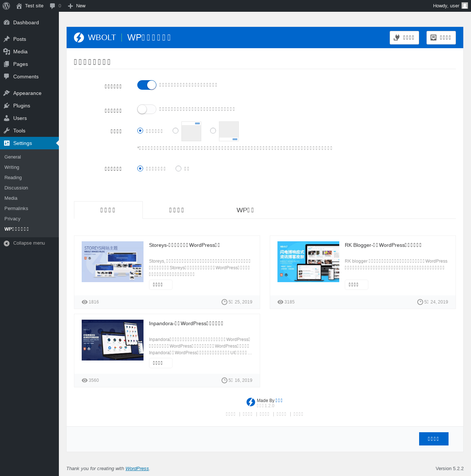Click the selected radio in the last settings row
The image size is (471, 476).
pyautogui.click(x=140, y=168)
